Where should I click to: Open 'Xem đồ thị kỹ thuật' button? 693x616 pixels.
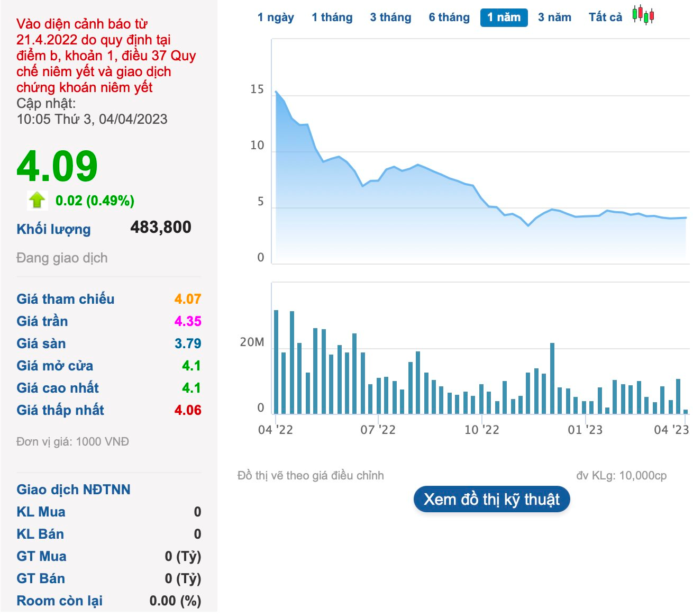(x=491, y=499)
